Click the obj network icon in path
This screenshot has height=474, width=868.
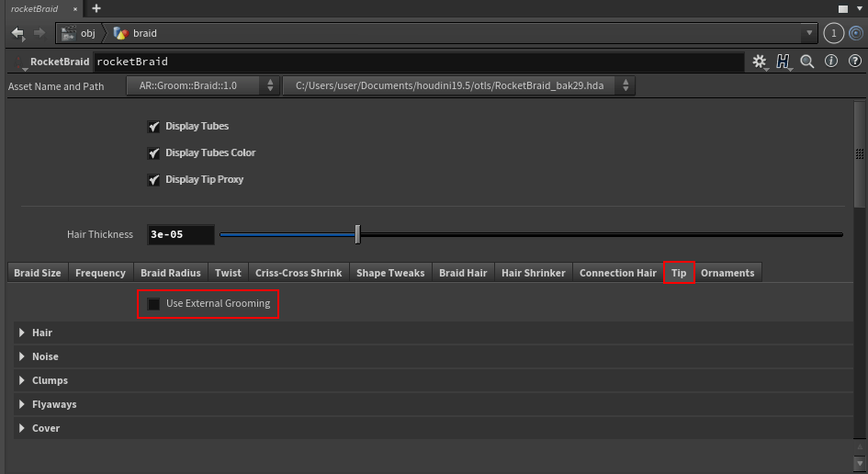click(69, 33)
